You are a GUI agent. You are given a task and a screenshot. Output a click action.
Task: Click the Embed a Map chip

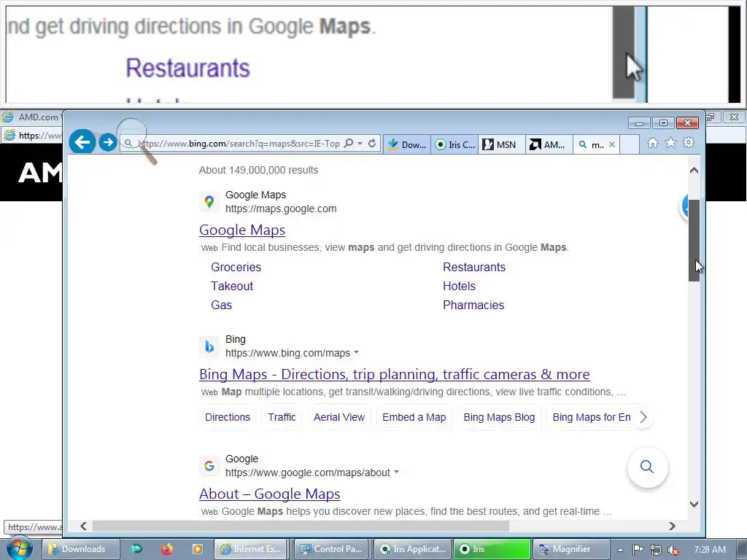(414, 417)
